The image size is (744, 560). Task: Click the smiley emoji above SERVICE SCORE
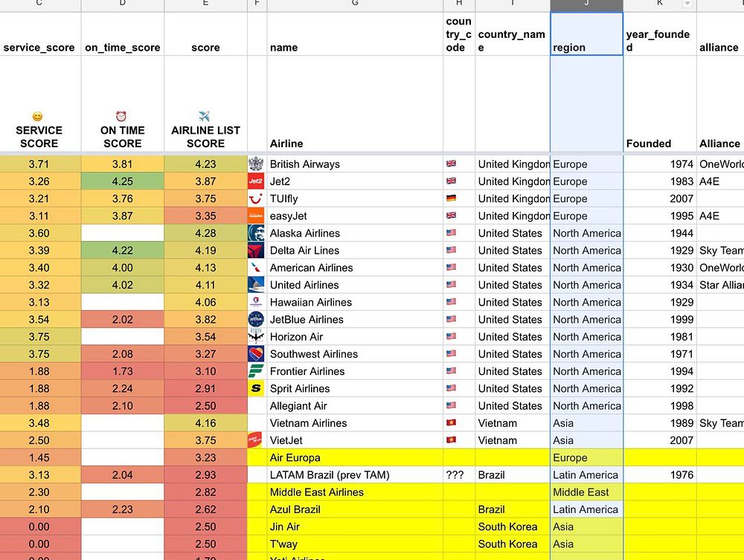coord(37,117)
